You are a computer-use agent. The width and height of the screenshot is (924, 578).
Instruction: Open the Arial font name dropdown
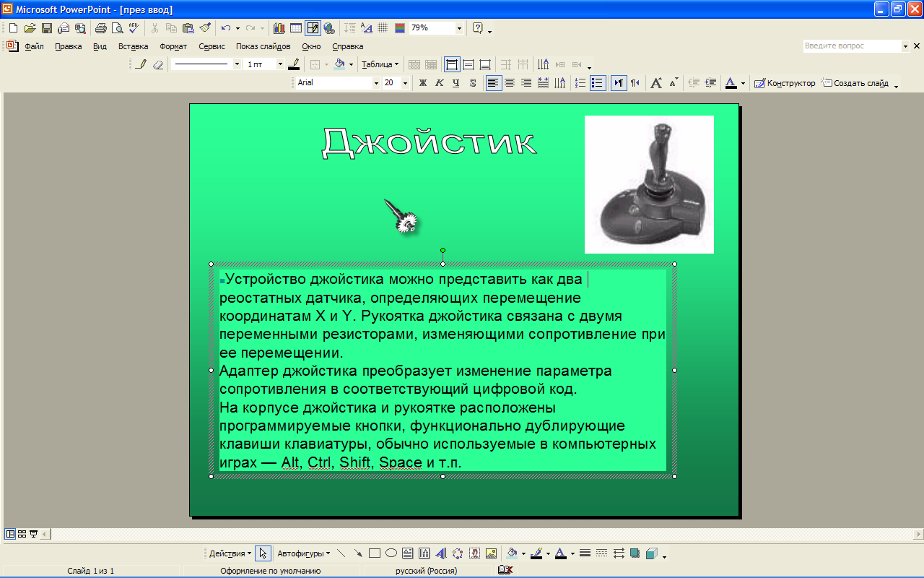pyautogui.click(x=376, y=83)
